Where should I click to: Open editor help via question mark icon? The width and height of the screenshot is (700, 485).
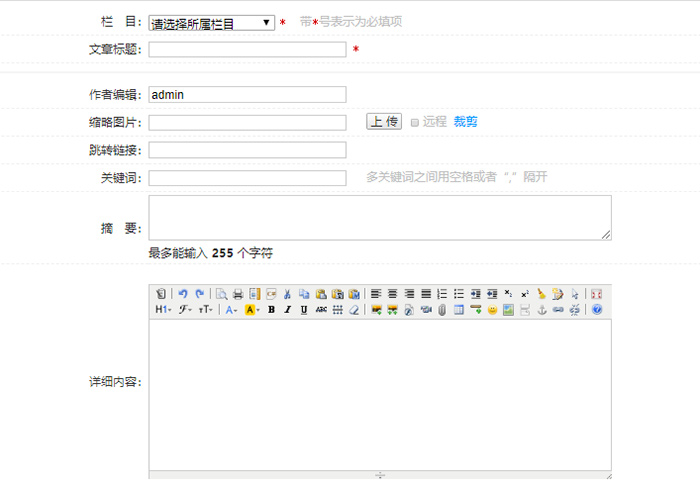(x=597, y=310)
